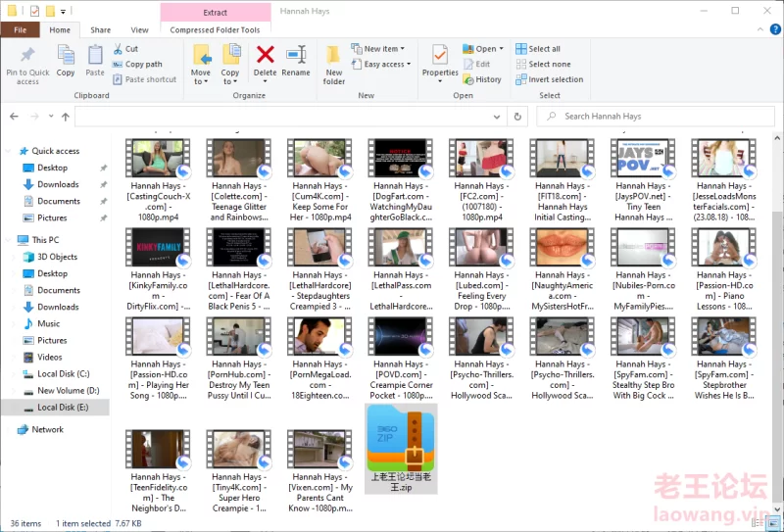Switch to the View ribbon tab

coord(140,30)
